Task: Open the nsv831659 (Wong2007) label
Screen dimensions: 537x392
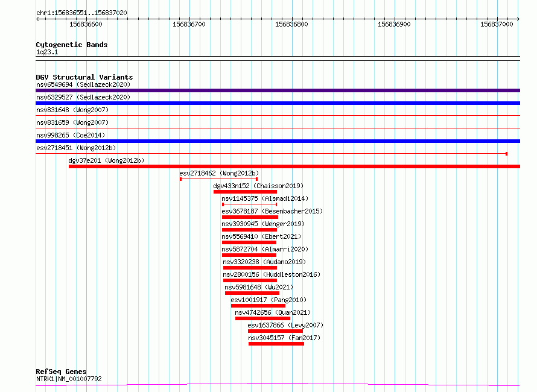Action: click(x=72, y=122)
